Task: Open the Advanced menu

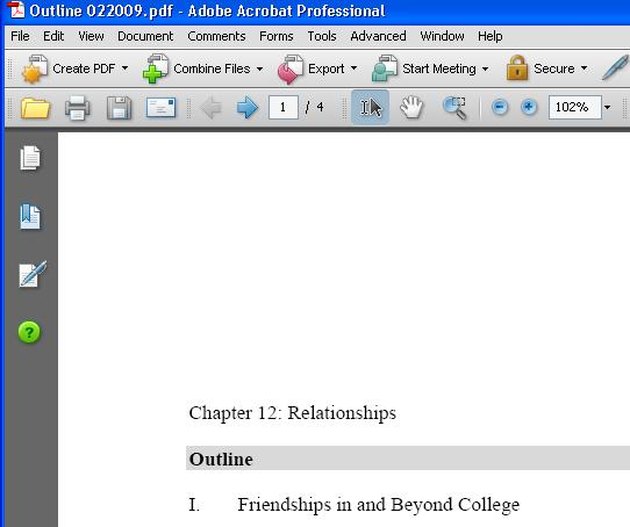Action: [378, 36]
